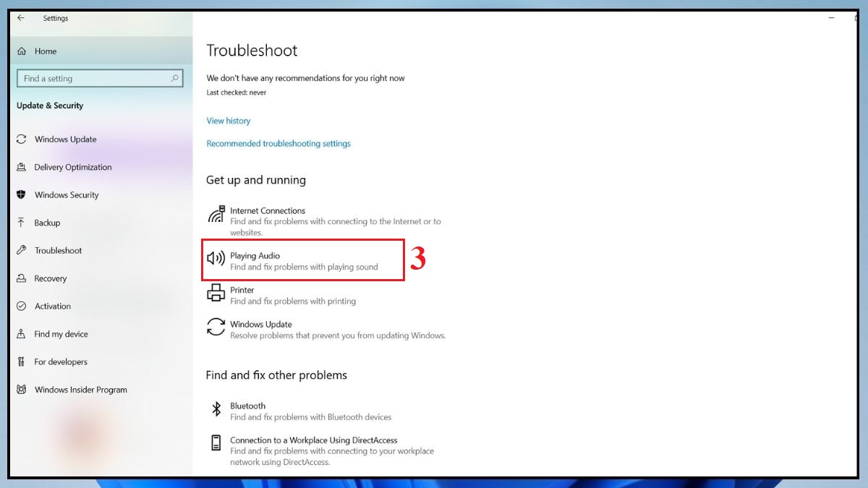Click the 'Get up and running' heading
The width and height of the screenshot is (868, 488).
tap(256, 180)
